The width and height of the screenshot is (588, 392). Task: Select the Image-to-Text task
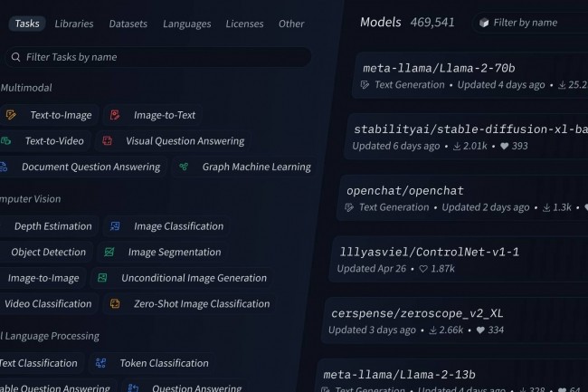[153, 115]
